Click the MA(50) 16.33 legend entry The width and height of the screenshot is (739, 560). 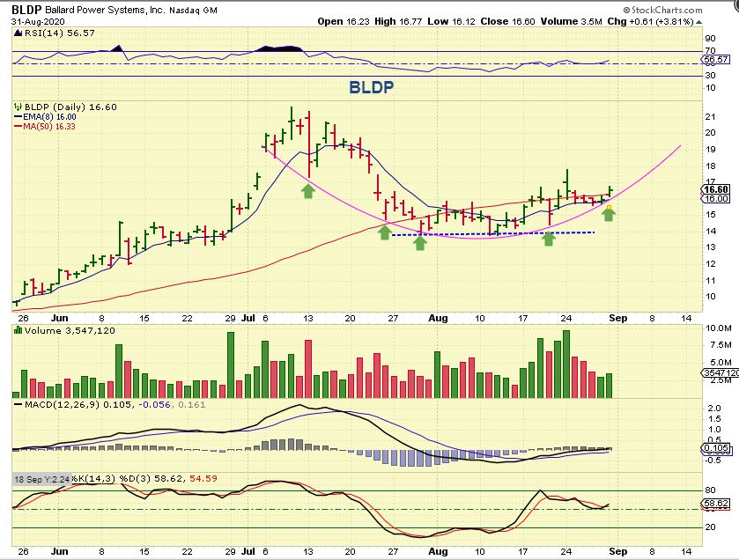(x=49, y=126)
